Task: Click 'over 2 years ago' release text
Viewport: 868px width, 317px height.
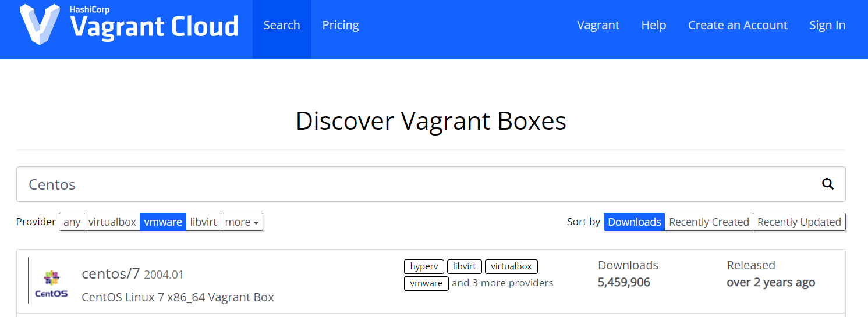Action: point(771,283)
